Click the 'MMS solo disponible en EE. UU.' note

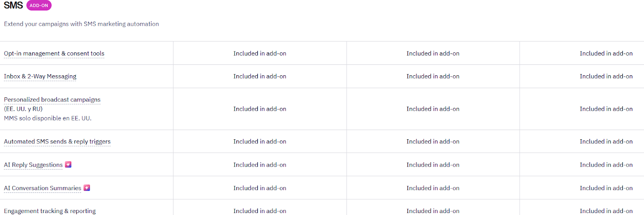[48, 118]
